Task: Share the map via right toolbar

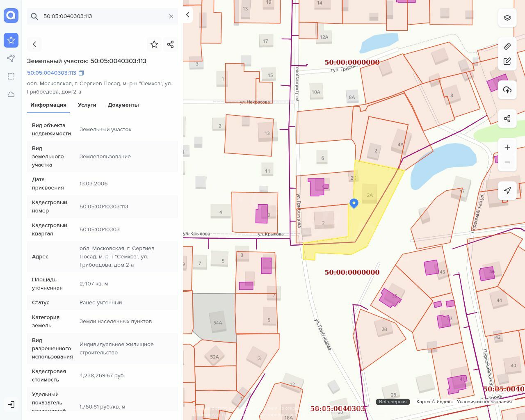Action: pyautogui.click(x=507, y=119)
